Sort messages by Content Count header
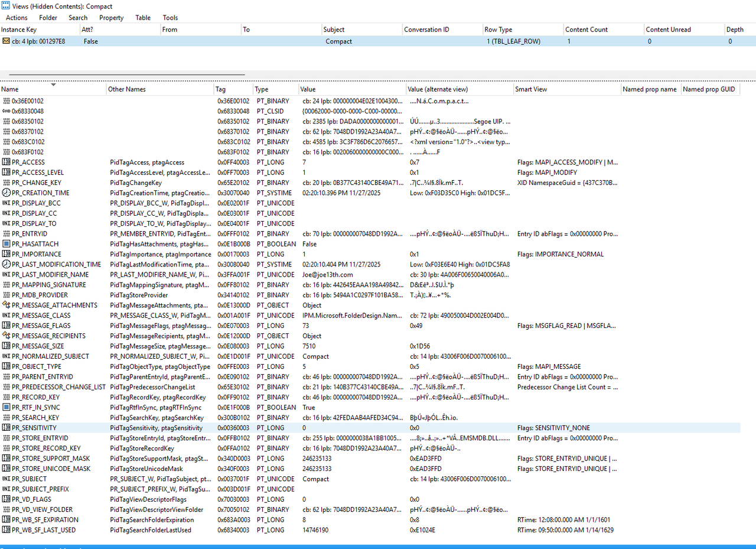Image resolution: width=756 pixels, height=549 pixels. pyautogui.click(x=604, y=30)
